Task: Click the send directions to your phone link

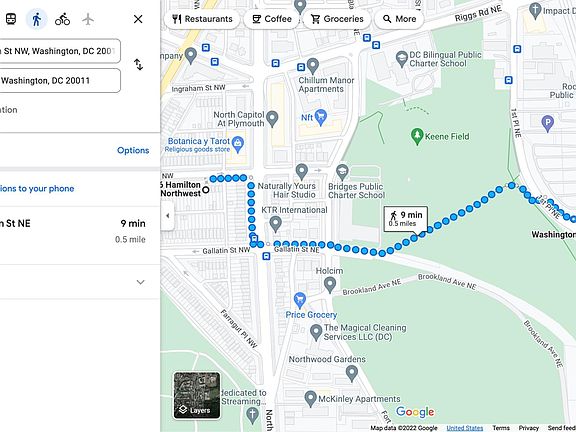Action: click(37, 188)
